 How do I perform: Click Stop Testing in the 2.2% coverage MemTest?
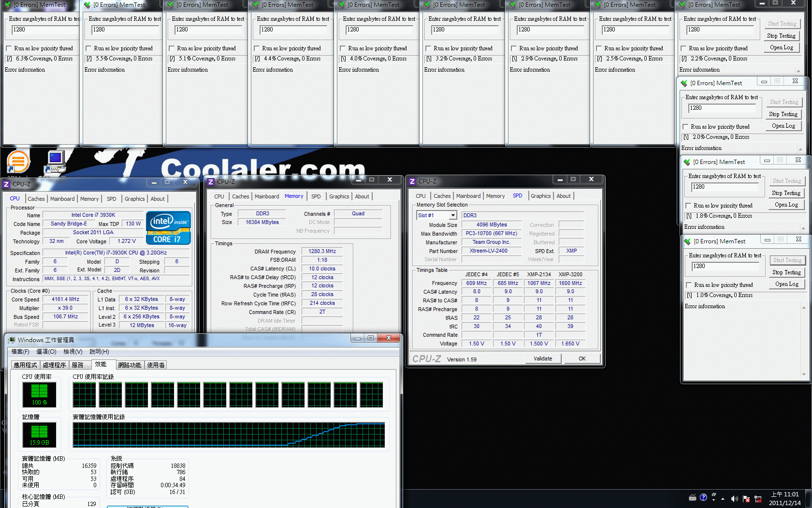coord(781,36)
